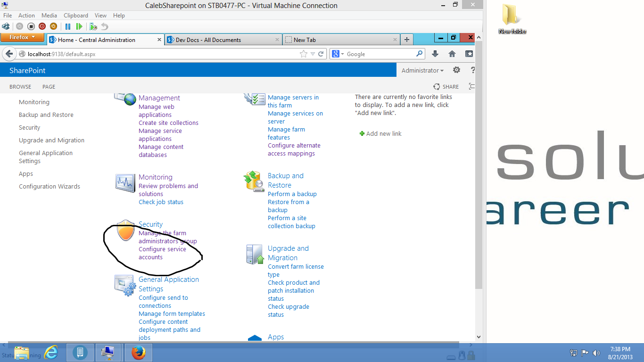Open Configure service accounts link
Screen dimensions: 644x362
point(162,253)
